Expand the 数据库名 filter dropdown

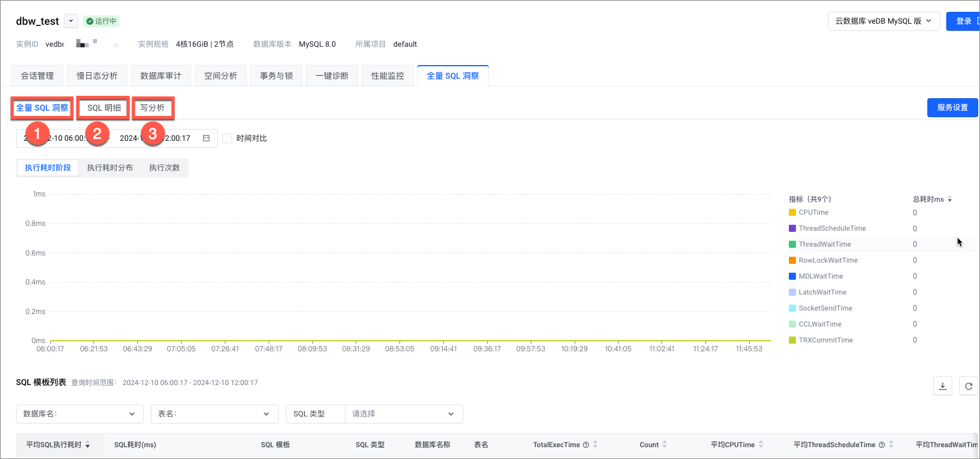[80, 414]
